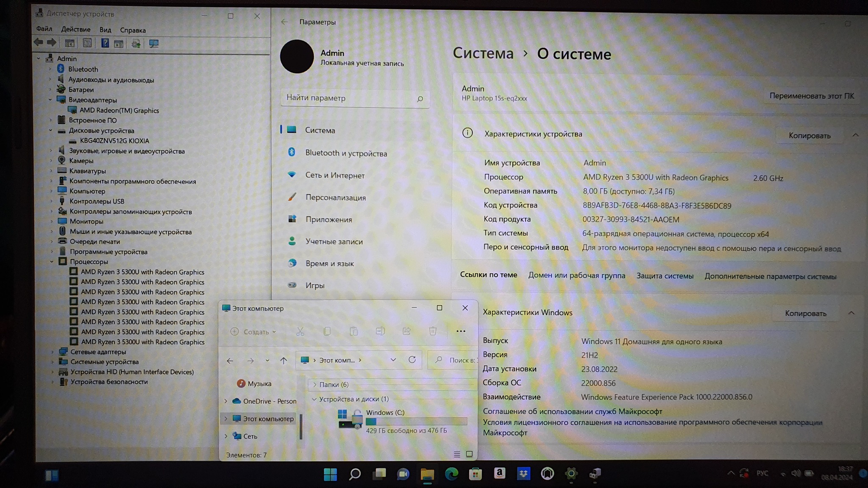Open the Действие menu in Device Manager
Viewport: 868px width, 488px height.
pos(75,29)
